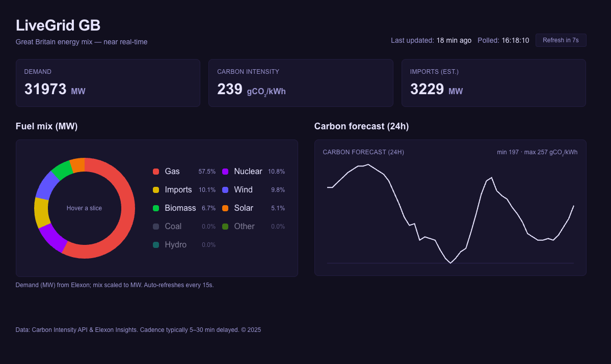Viewport: 611px width, 364px height.
Task: Click the yellow Imports slice of the donut
Action: 42,213
